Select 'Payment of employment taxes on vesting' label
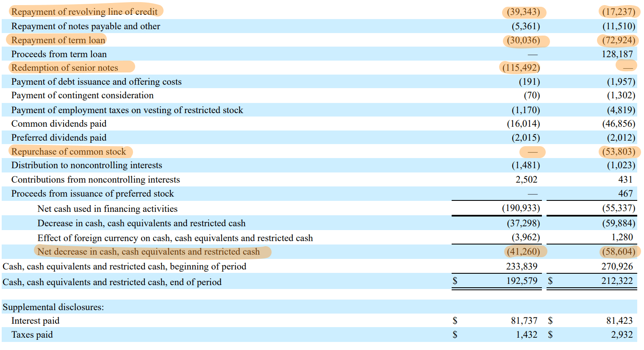This screenshot has height=350, width=644. (127, 110)
